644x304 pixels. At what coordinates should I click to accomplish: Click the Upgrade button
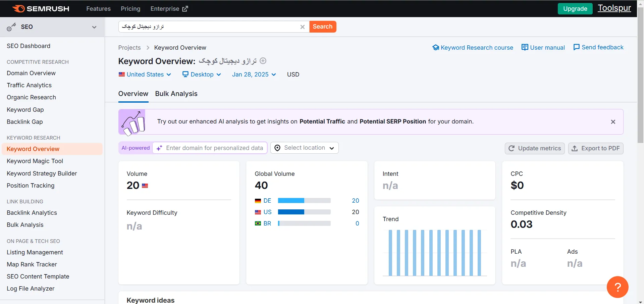pos(575,9)
